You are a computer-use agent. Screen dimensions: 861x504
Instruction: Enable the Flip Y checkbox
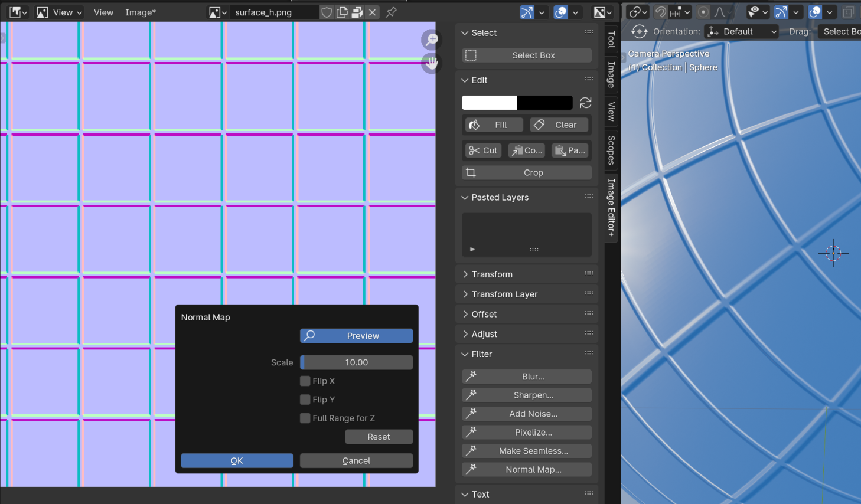click(x=305, y=400)
